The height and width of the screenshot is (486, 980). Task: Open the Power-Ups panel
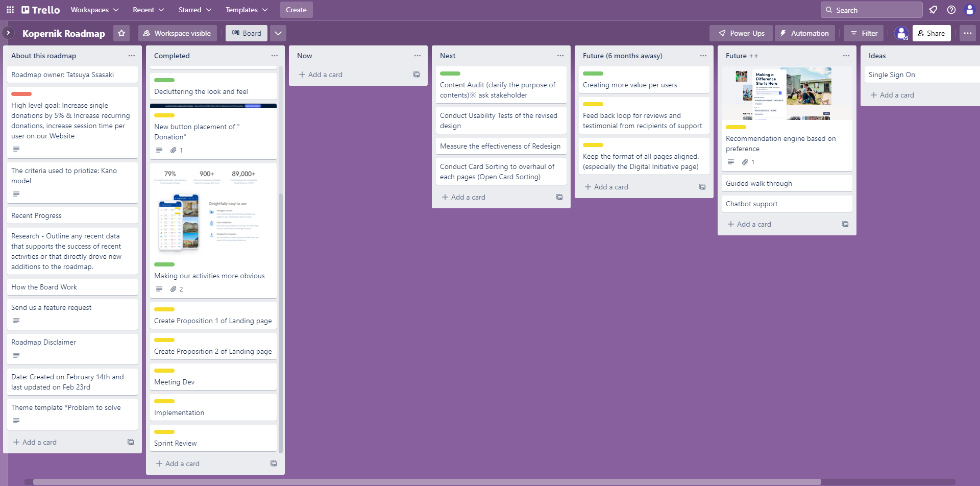point(741,33)
